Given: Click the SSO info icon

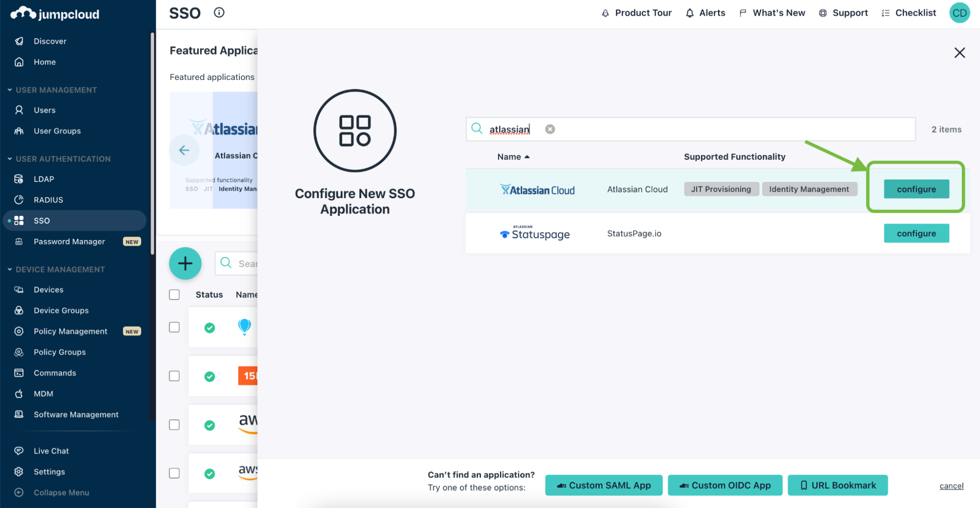Looking at the screenshot, I should tap(219, 13).
